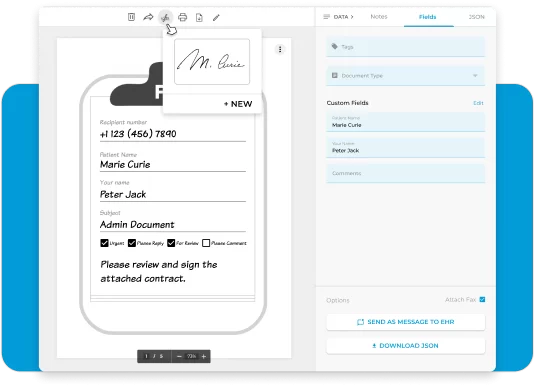
Task: Click the DOWNLOAD JSON button
Action: tap(406, 346)
